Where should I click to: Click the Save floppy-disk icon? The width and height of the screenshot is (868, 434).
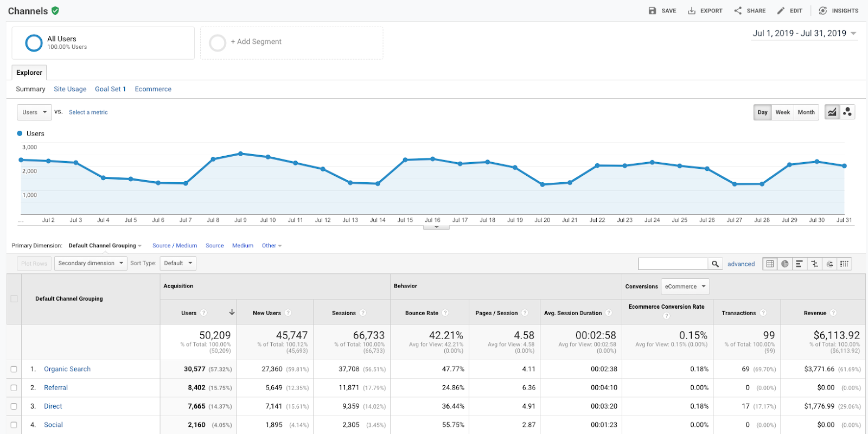(652, 10)
